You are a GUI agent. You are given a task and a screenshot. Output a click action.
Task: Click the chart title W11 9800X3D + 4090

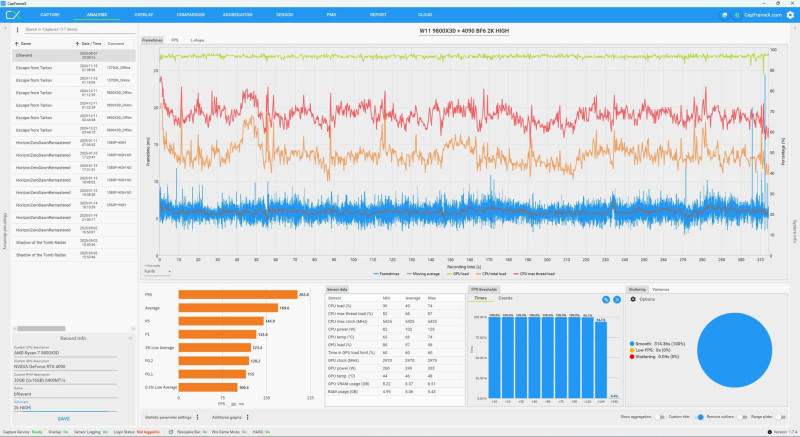point(464,31)
